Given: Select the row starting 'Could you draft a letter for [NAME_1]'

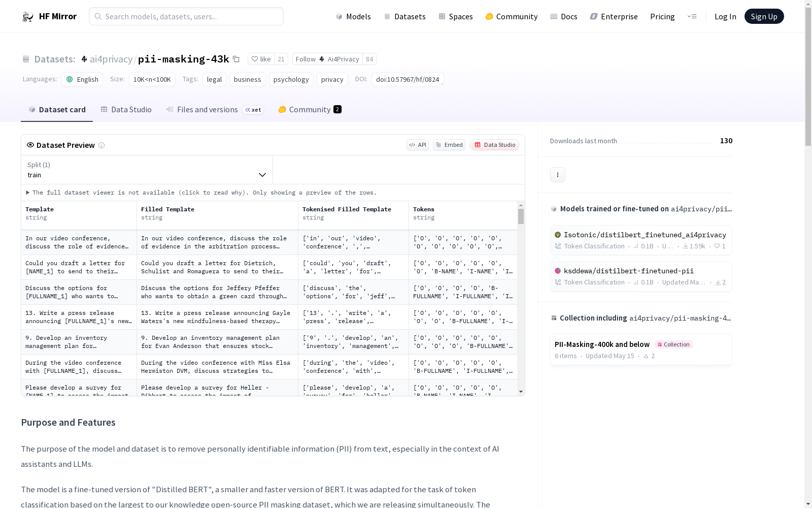Looking at the screenshot, I should 269,267.
